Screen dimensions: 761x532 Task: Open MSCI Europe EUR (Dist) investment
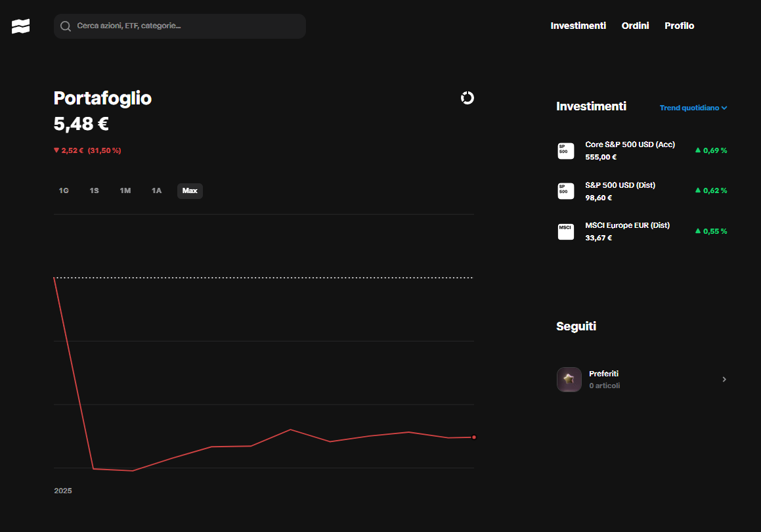[627, 225]
